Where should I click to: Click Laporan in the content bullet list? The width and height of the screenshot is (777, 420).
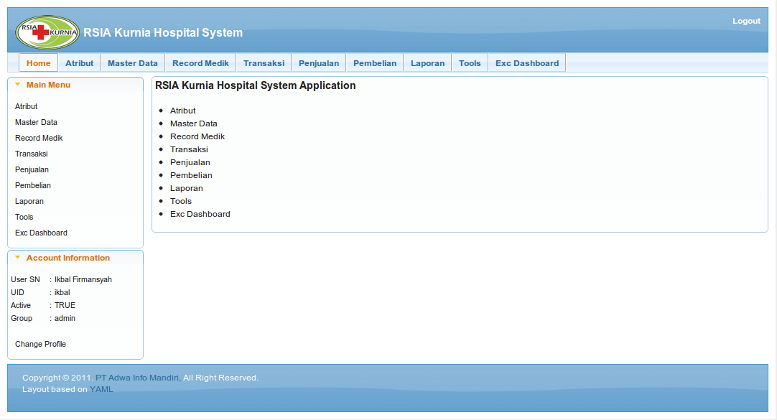coord(187,188)
